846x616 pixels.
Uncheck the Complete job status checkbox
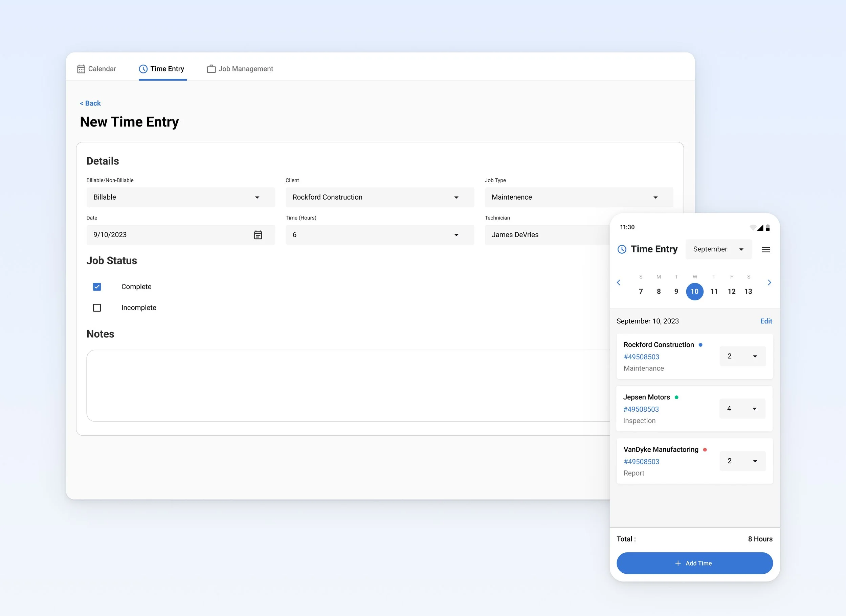coord(97,287)
